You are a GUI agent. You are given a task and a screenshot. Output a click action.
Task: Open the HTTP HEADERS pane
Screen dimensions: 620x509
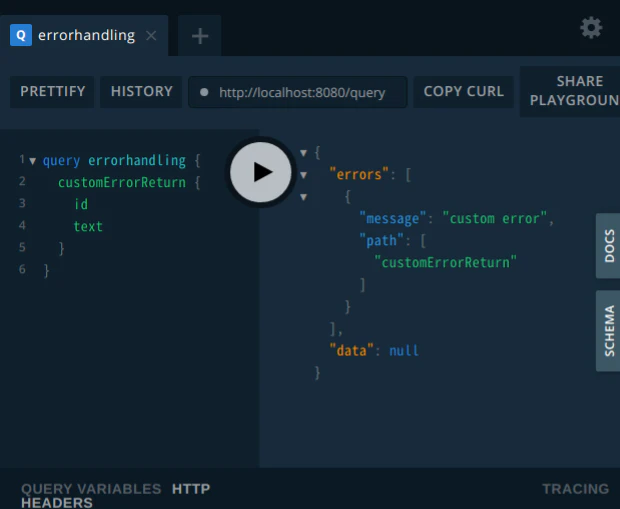[115, 496]
